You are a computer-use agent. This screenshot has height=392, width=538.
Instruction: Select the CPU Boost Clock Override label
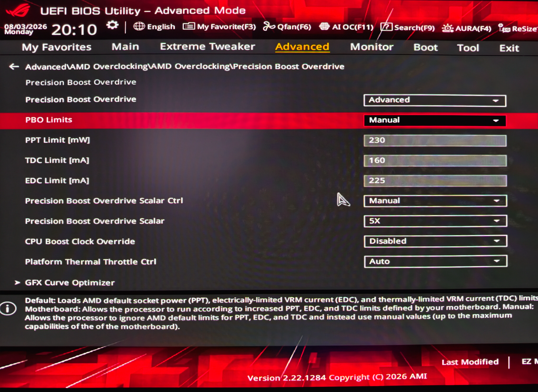coord(80,241)
